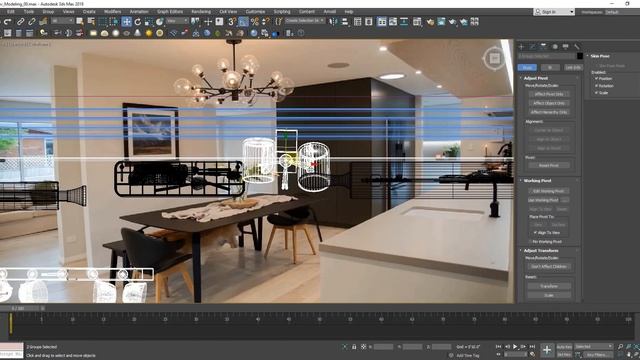Click the time slider handle

click(x=19, y=308)
